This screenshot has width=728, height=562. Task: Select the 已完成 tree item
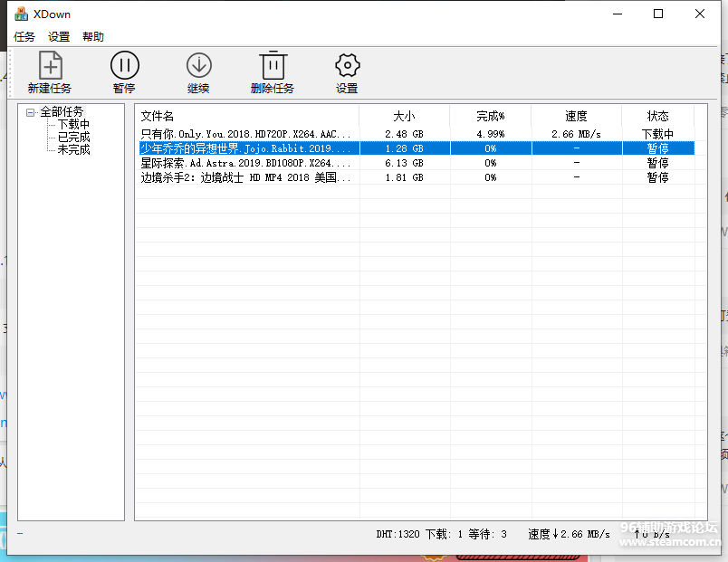click(x=73, y=138)
